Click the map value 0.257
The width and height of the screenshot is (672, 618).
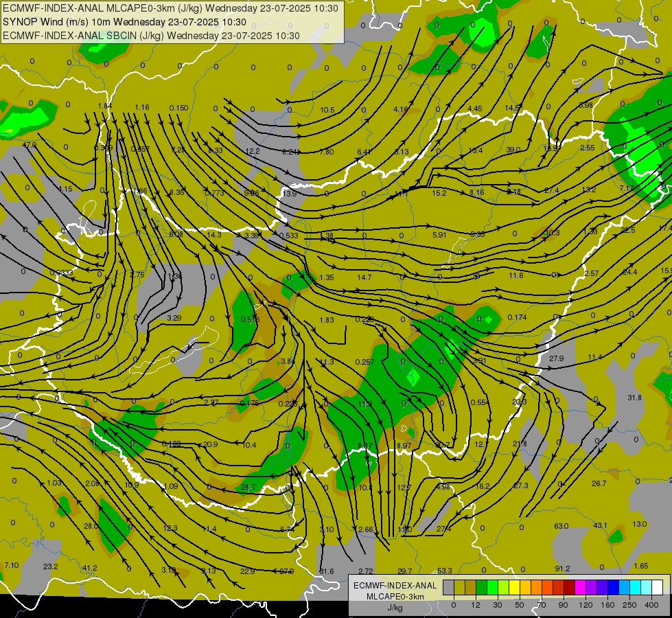click(364, 362)
